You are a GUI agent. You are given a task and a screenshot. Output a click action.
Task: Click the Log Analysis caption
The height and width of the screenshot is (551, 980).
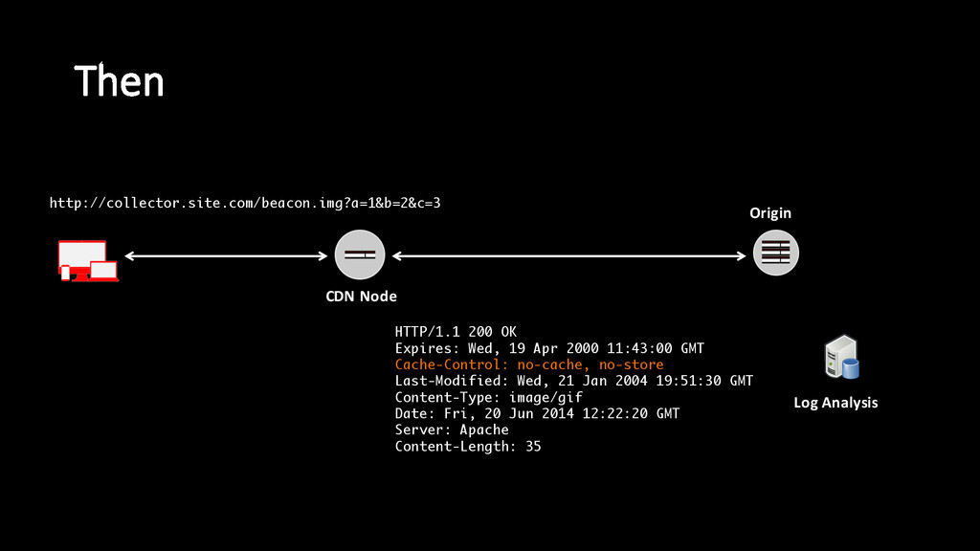point(835,403)
